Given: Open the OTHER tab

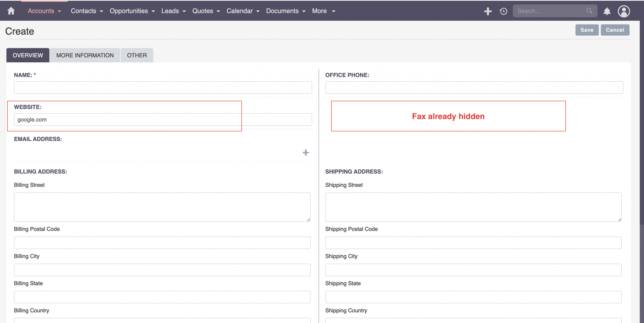Looking at the screenshot, I should [137, 55].
